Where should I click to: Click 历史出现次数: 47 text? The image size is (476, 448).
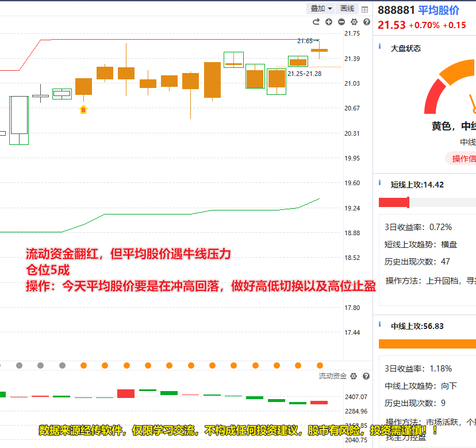click(x=417, y=262)
